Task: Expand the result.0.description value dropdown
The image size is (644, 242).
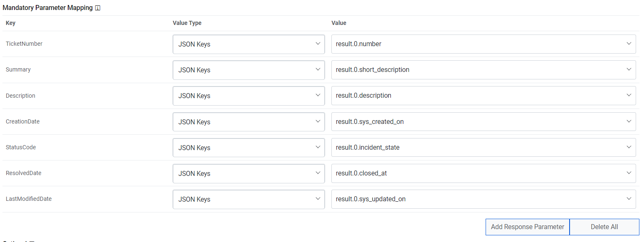Action: click(x=483, y=96)
